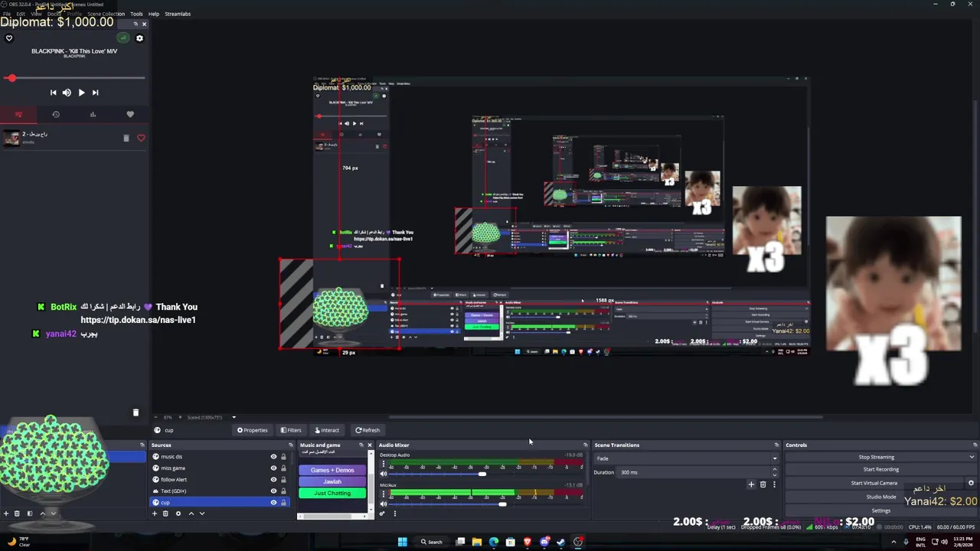
Task: Adjust the Desktop Audio volume slider
Action: tap(482, 474)
